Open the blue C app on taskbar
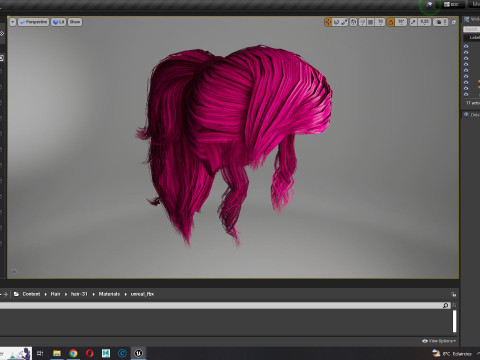This screenshot has height=360, width=480. 122,353
